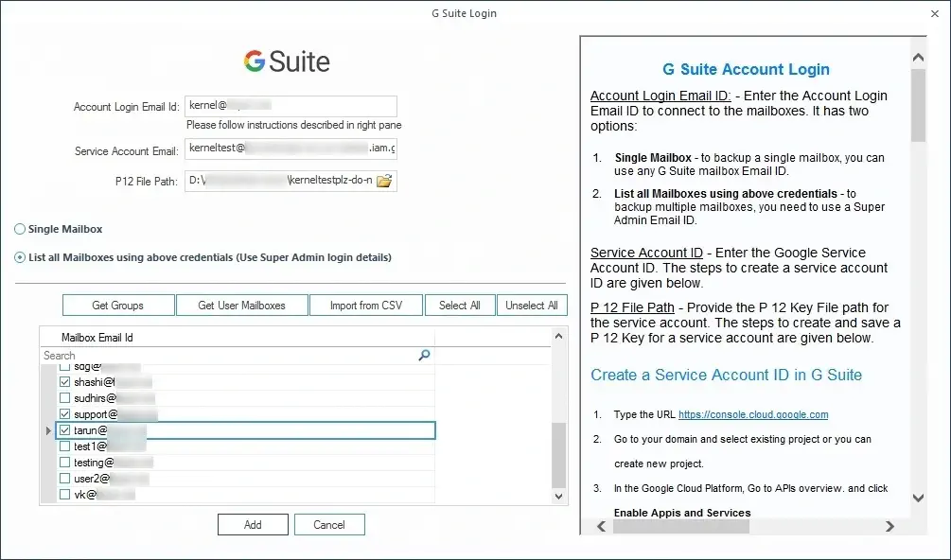Uncheck the support mailbox checkbox
The height and width of the screenshot is (560, 951).
65,414
